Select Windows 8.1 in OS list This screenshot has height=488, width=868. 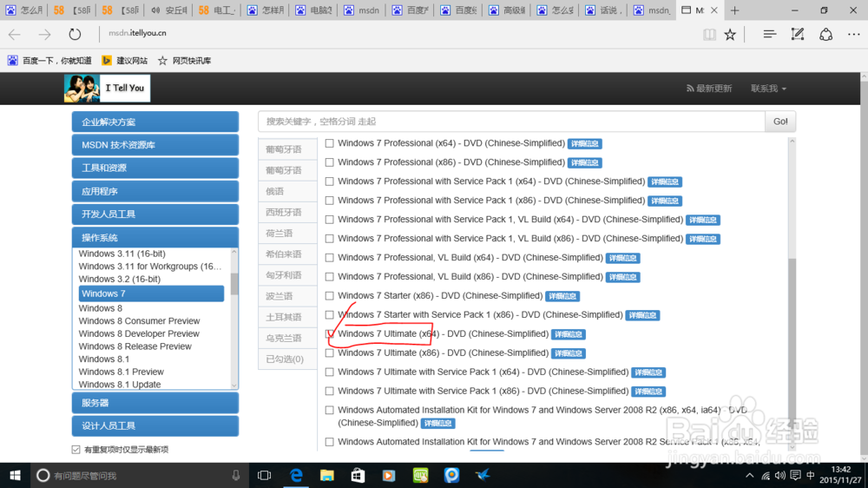tap(103, 359)
